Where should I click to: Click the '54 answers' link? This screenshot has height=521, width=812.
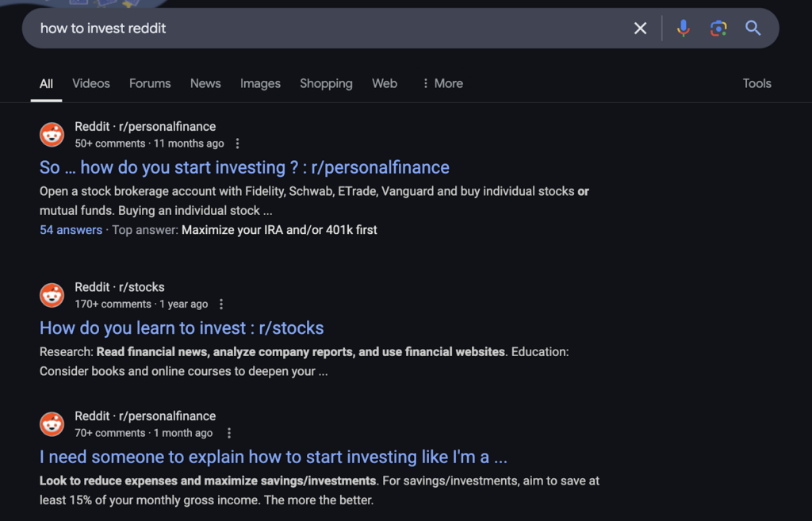click(71, 230)
